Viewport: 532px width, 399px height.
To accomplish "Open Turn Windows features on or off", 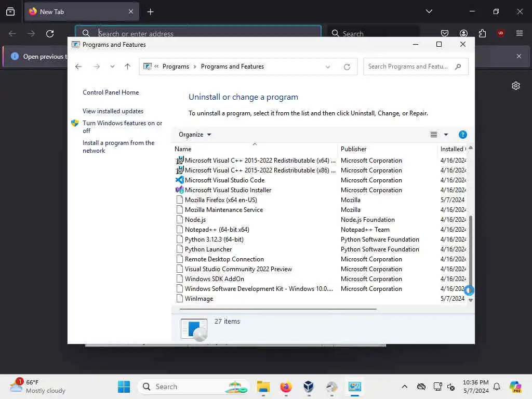I will click(x=122, y=127).
